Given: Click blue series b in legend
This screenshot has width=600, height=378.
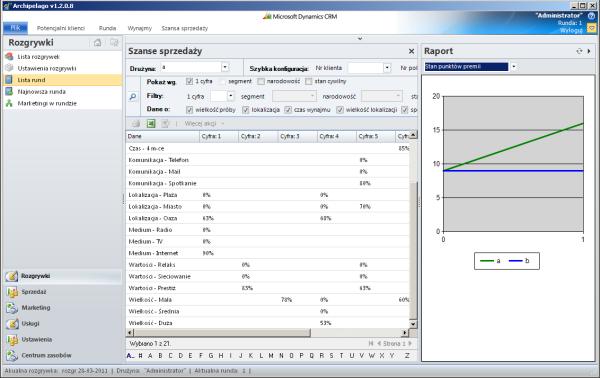Looking at the screenshot, I should coord(519,261).
